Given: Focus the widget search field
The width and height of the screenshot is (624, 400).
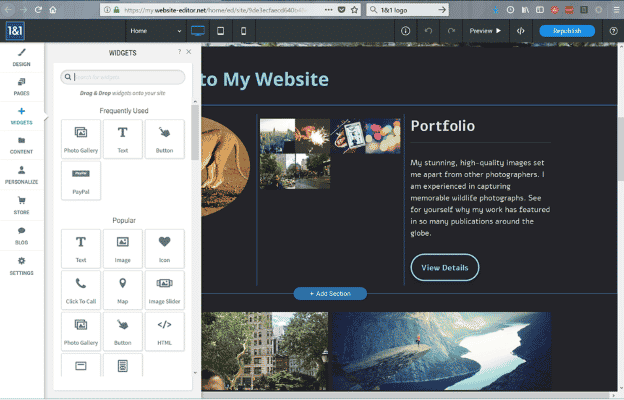Looking at the screenshot, I should [x=123, y=77].
